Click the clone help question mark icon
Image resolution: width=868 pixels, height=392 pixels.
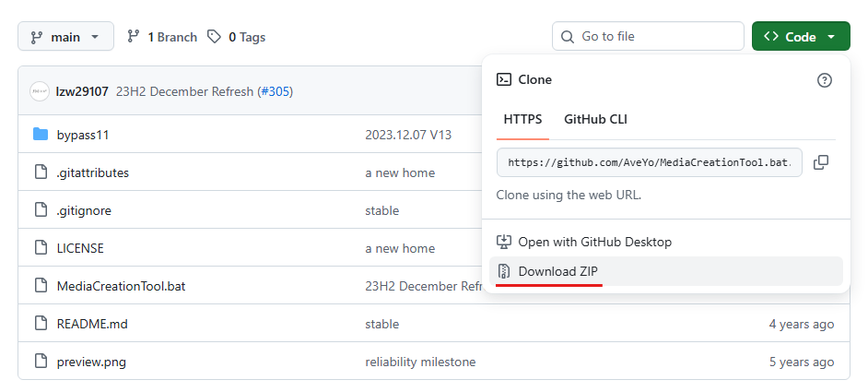(825, 80)
